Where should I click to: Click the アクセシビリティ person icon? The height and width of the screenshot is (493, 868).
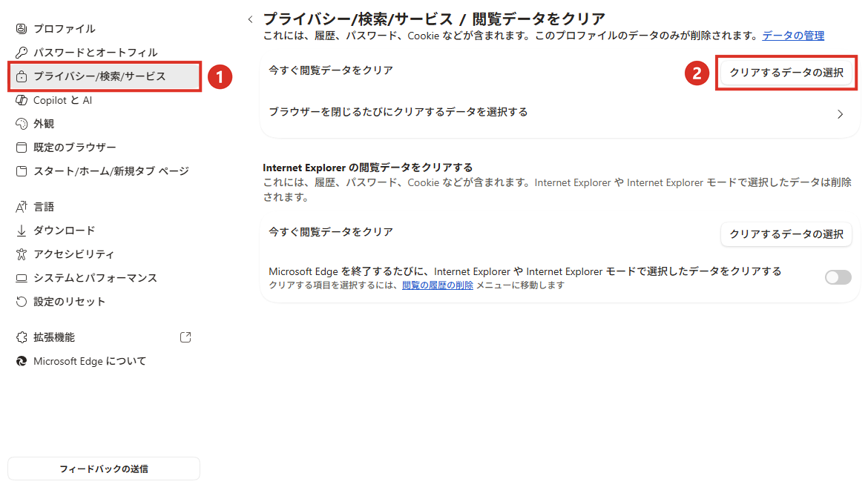tap(22, 254)
